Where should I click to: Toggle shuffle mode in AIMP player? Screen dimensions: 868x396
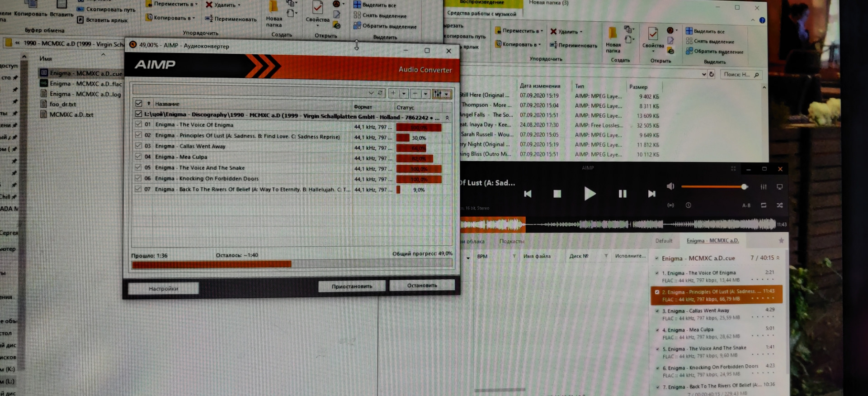[x=780, y=205]
